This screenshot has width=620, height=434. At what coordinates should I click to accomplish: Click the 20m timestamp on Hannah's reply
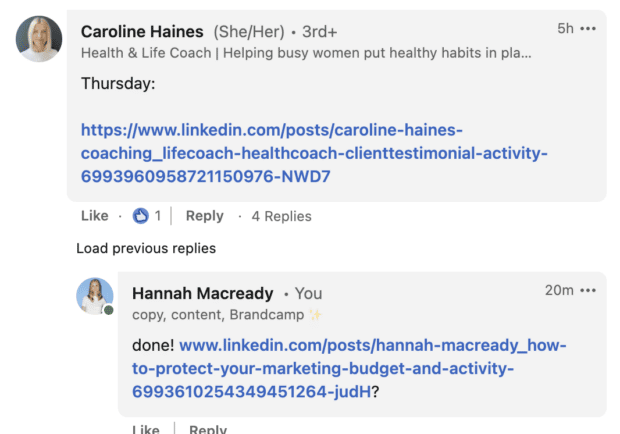tap(559, 290)
